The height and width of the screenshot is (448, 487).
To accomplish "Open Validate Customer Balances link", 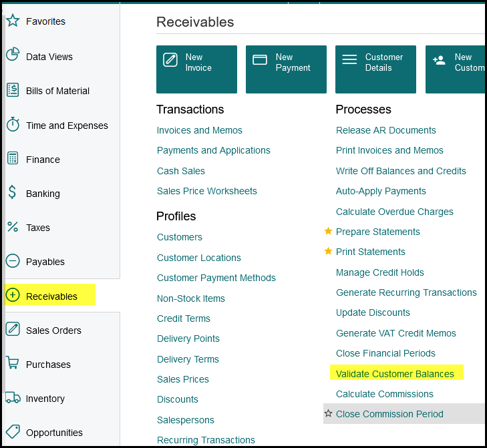I will click(x=395, y=374).
